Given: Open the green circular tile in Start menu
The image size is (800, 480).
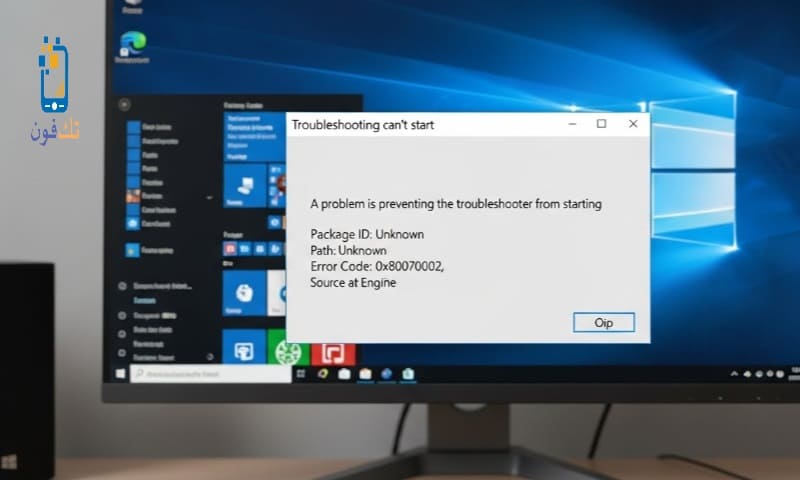Looking at the screenshot, I should 288,350.
